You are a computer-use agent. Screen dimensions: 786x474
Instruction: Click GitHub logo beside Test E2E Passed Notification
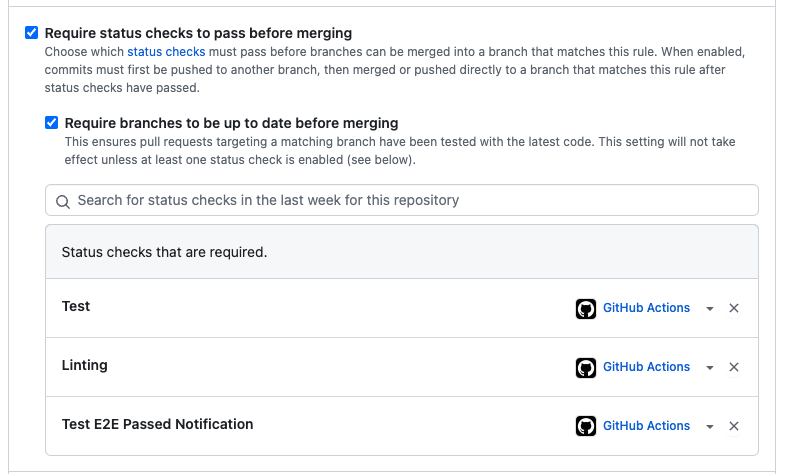(586, 427)
